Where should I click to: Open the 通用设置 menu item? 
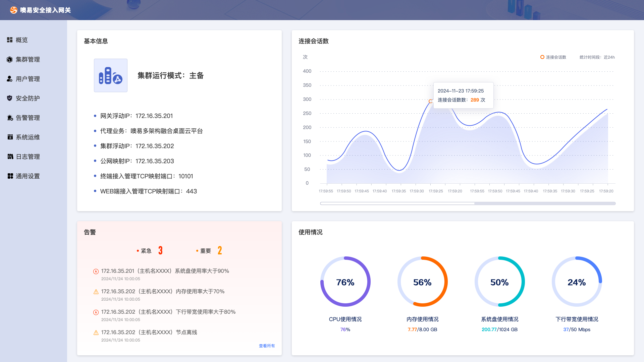pyautogui.click(x=28, y=176)
